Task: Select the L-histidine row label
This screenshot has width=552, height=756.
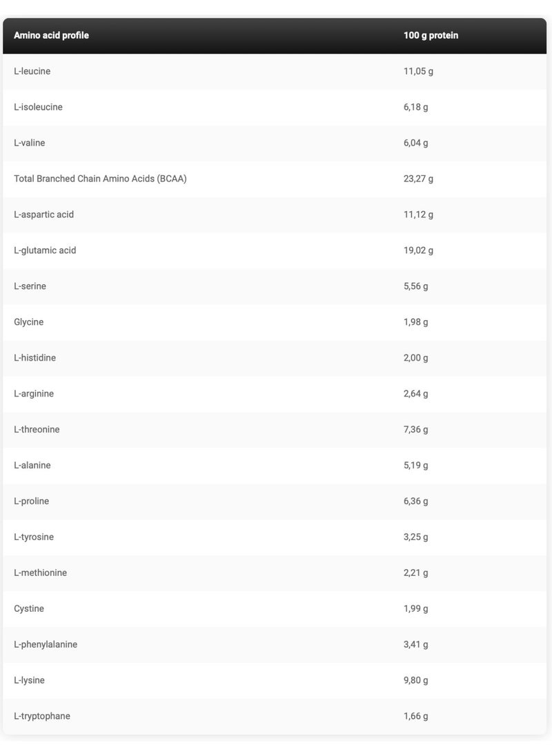Action: point(34,358)
